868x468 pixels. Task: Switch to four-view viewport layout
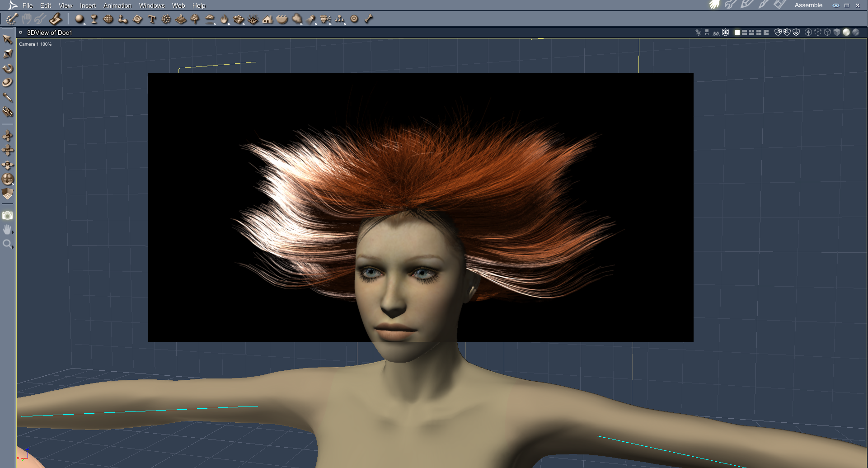point(759,32)
